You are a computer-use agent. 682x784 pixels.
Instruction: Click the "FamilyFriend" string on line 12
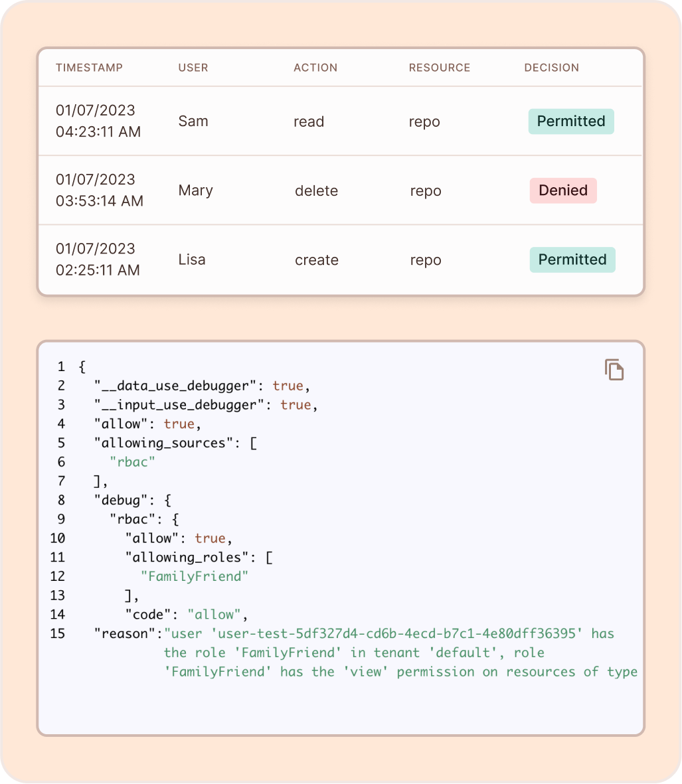point(194,576)
